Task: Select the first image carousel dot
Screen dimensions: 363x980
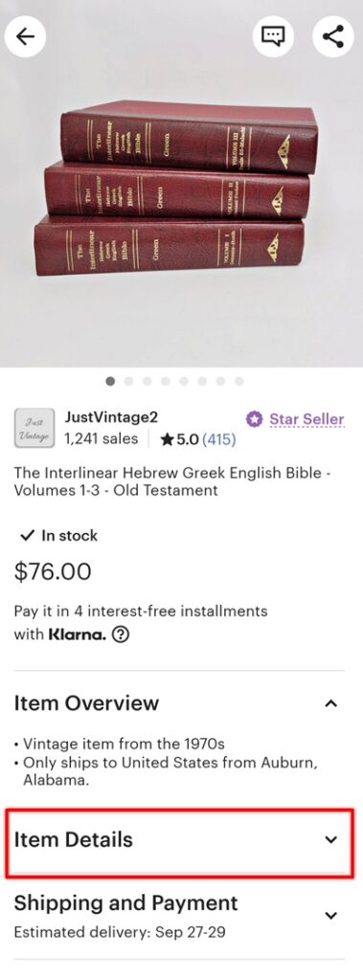Action: [x=111, y=381]
